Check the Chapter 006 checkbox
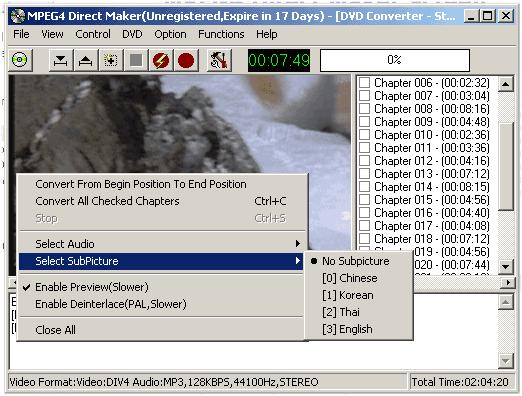The height and width of the screenshot is (396, 522). 364,83
